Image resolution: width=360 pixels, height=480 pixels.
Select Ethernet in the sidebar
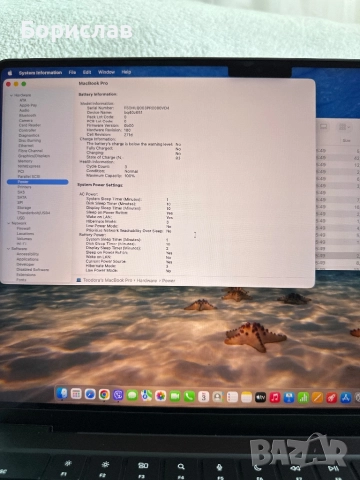26,146
